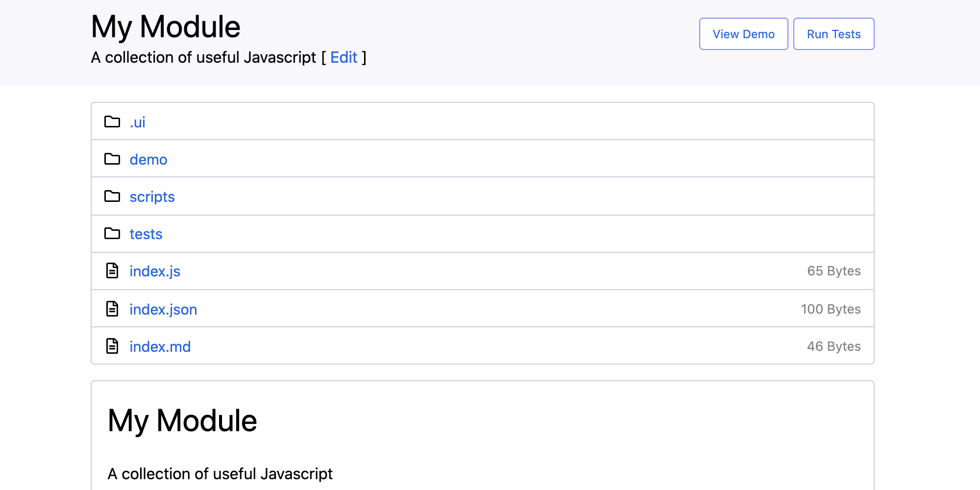Click the file icon beside index.md
Viewport: 980px width, 490px height.
pos(112,346)
